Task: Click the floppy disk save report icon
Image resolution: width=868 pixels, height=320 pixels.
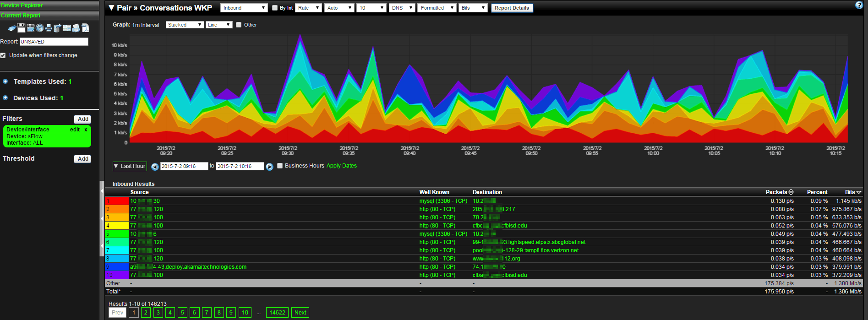Action: 22,28
